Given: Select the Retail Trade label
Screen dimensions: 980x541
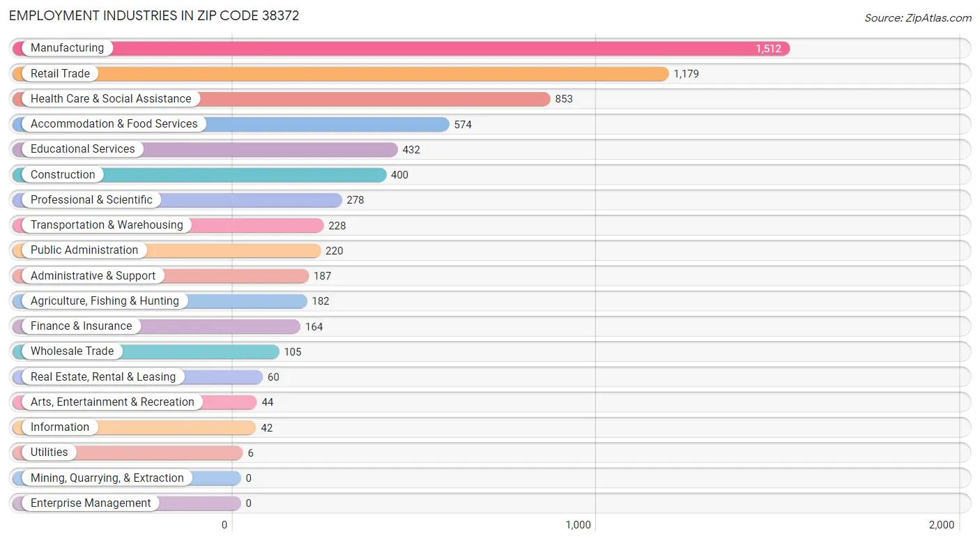Looking at the screenshot, I should (x=60, y=73).
